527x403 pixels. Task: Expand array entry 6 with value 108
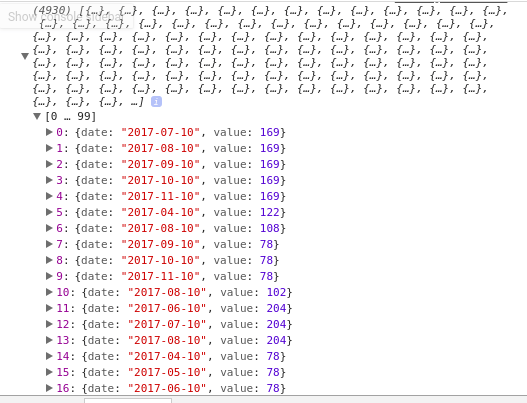pyautogui.click(x=49, y=228)
